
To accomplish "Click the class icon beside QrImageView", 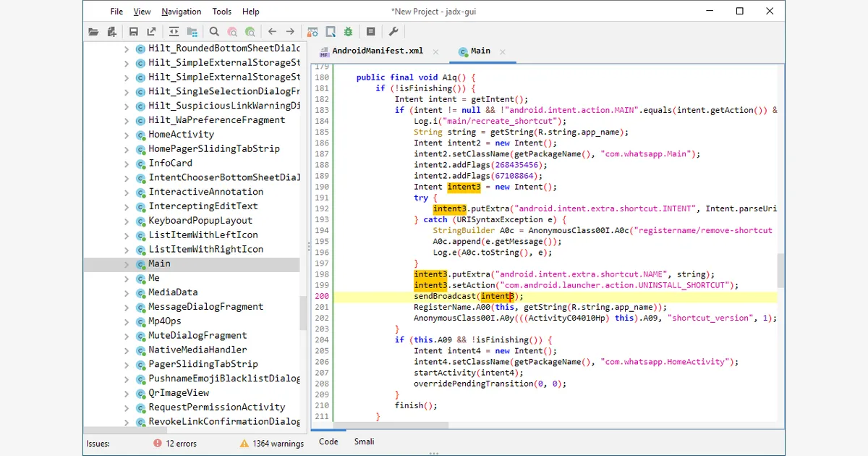I will pos(141,393).
